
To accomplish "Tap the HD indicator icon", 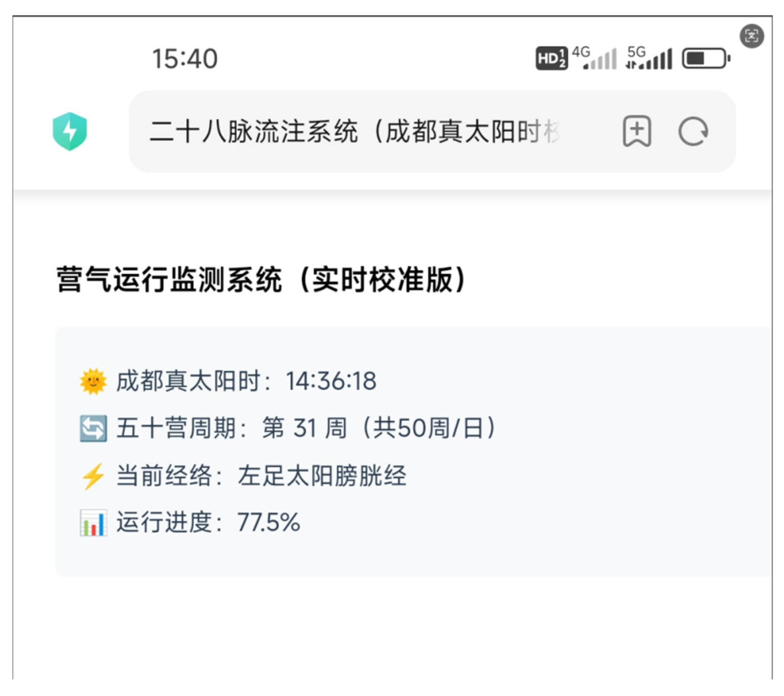I will point(552,59).
